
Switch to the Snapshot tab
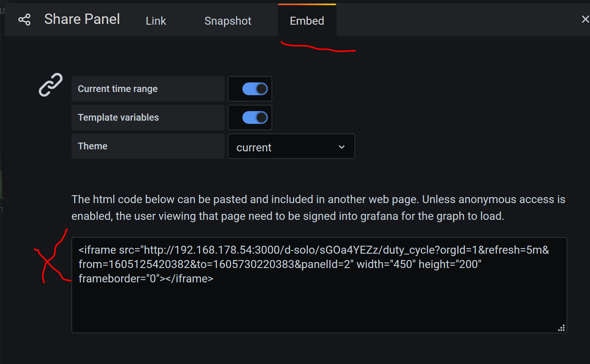228,21
